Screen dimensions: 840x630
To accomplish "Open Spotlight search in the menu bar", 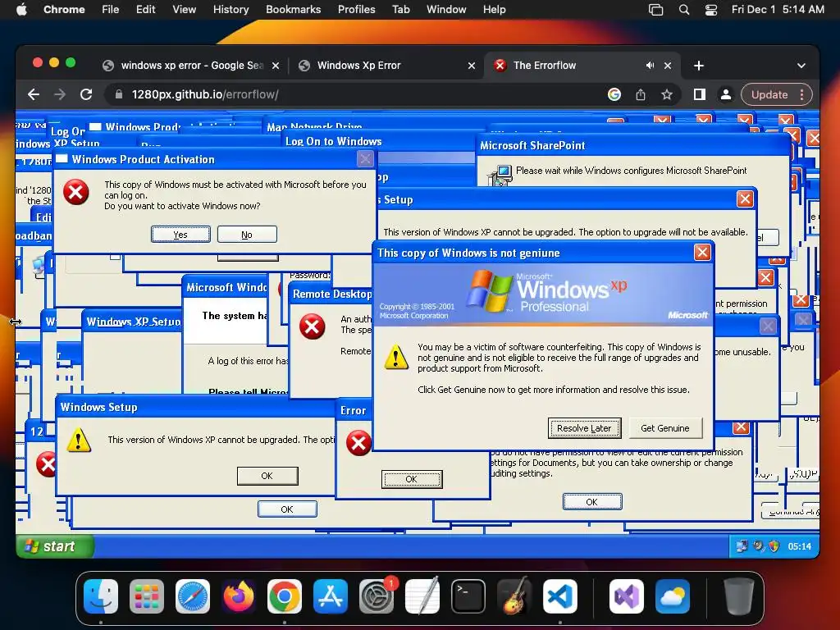I will coord(684,9).
